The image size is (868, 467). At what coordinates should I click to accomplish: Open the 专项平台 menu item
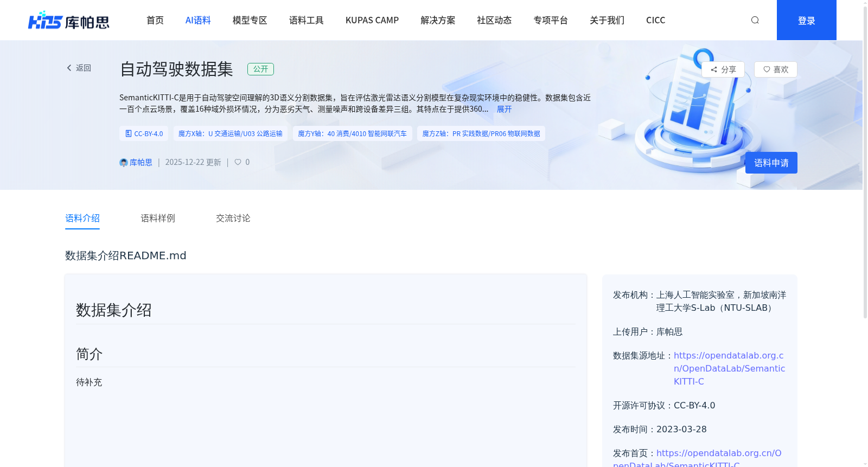coord(551,20)
